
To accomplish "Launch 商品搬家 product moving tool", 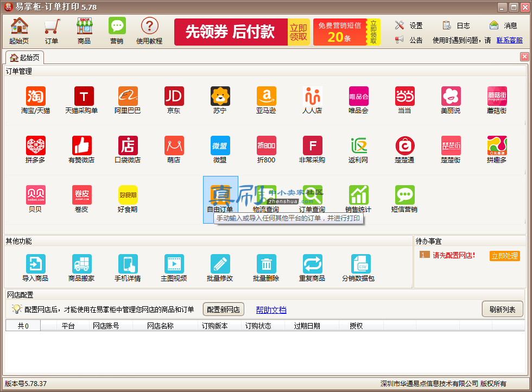I will [81, 268].
